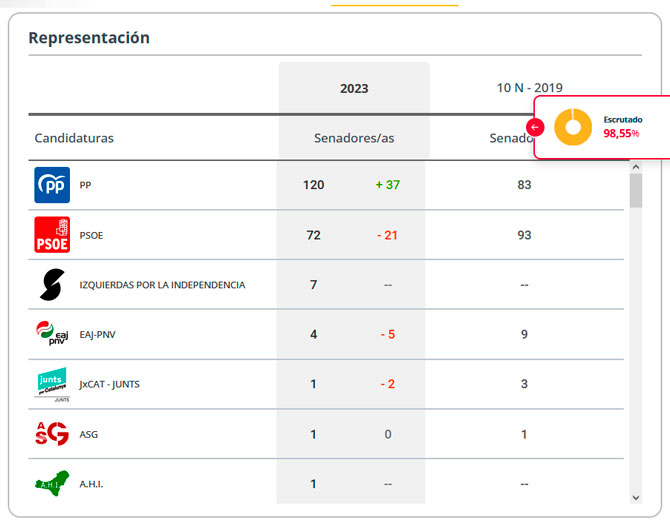Screen dimensions: 670x527
Task: Select the 10 N - 2019 column header
Action: tap(529, 88)
